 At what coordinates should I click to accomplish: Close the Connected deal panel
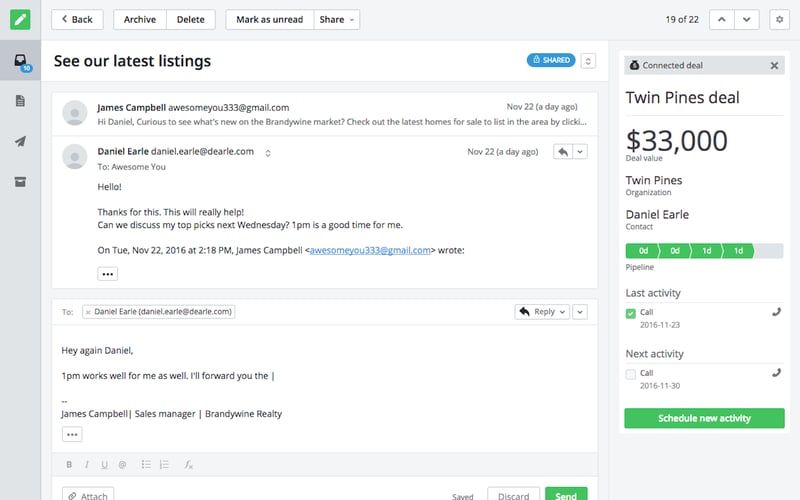pos(774,65)
